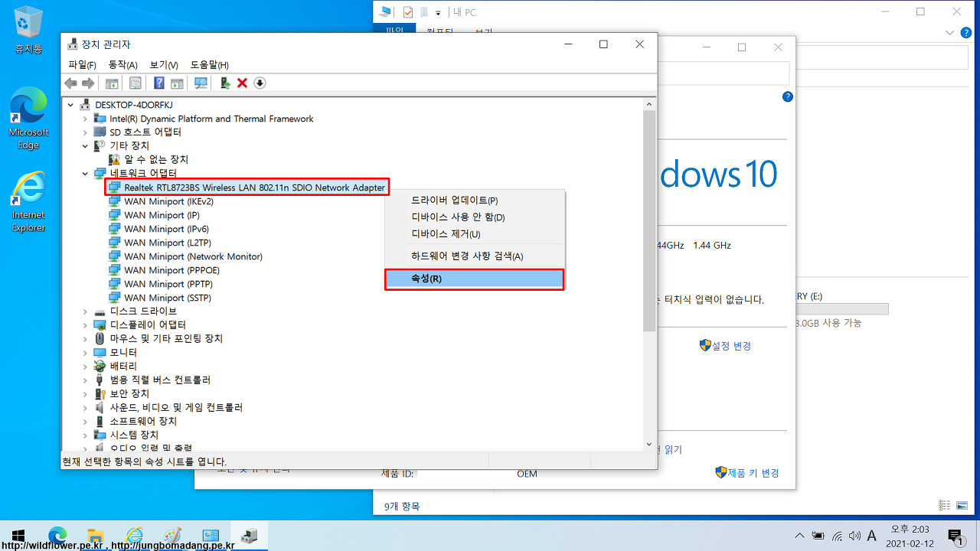Viewport: 980px width, 551px height.
Task: Click the Paint icon on the taskbar
Action: pyautogui.click(x=173, y=535)
